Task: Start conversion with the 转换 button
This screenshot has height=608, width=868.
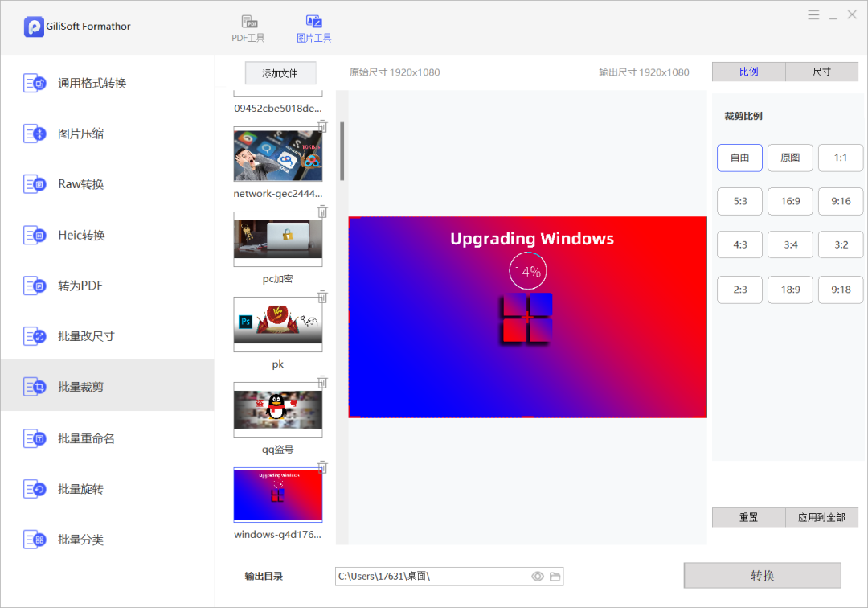Action: 762,576
